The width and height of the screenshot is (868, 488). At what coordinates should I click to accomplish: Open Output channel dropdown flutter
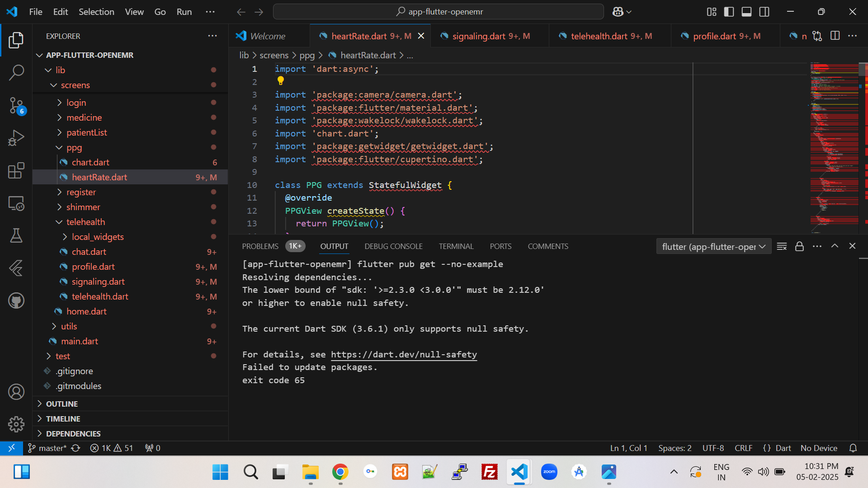point(714,246)
